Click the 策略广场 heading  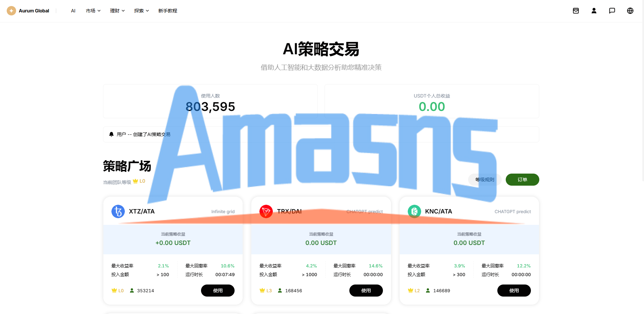(x=127, y=166)
